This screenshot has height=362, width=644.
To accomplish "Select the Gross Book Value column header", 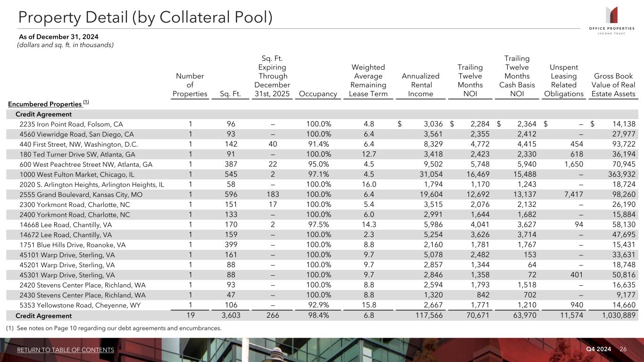I will coord(613,85).
